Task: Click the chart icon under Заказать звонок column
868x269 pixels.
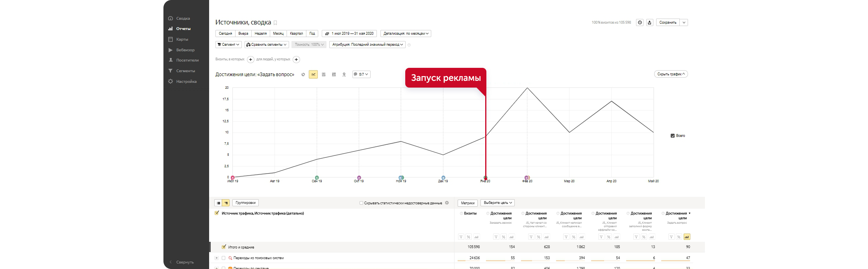Action: (512, 237)
